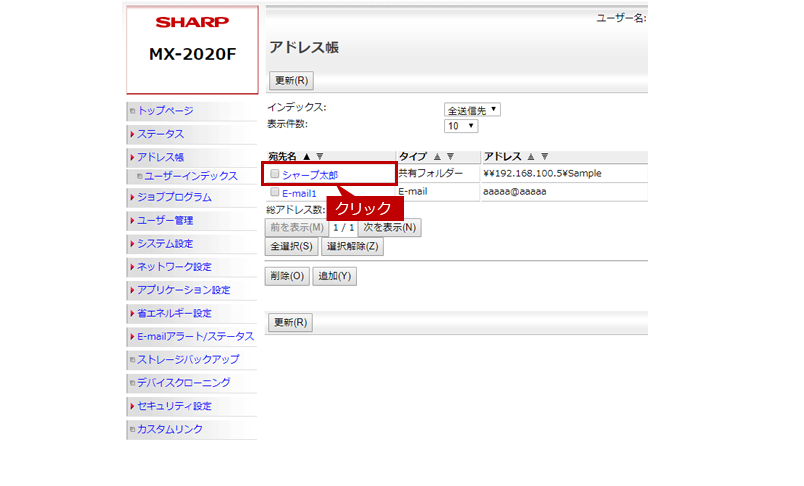Open トップページ from the sidebar menu
804x486 pixels.
coord(165,111)
